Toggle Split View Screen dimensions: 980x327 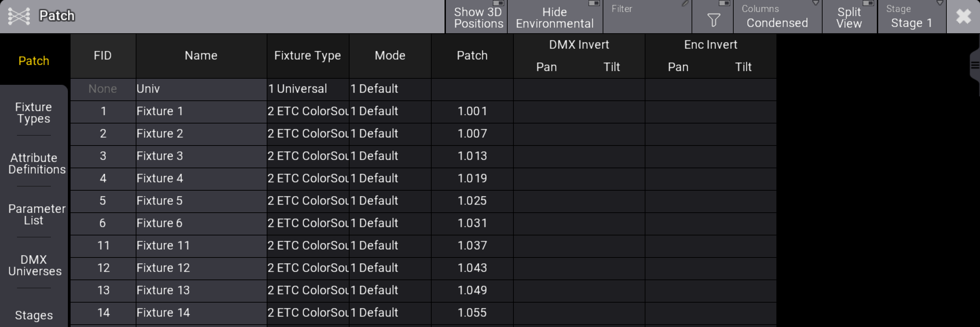pyautogui.click(x=849, y=17)
